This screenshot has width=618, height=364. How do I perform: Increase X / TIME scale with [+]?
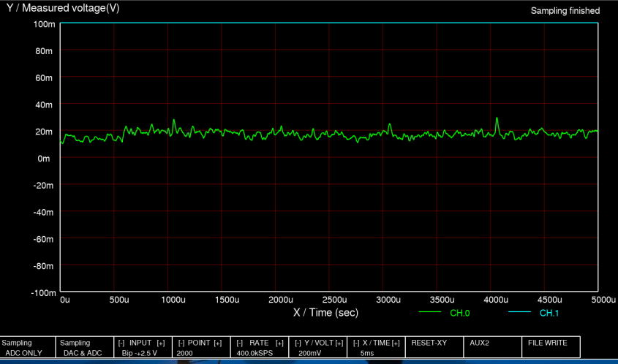point(396,343)
